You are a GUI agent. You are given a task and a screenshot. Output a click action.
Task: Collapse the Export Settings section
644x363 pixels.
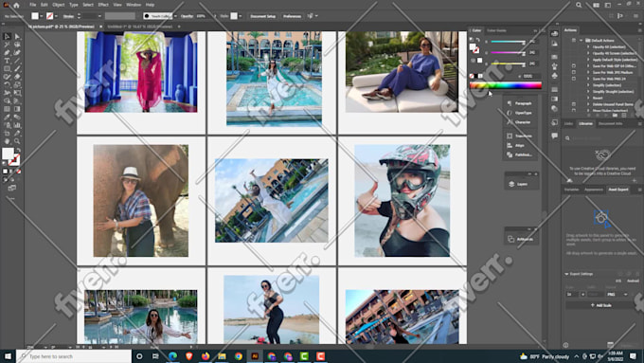pos(566,274)
